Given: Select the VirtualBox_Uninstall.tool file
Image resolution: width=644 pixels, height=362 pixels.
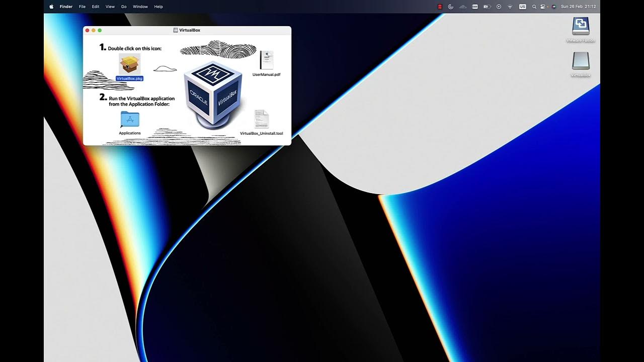Looking at the screenshot, I should pyautogui.click(x=261, y=120).
